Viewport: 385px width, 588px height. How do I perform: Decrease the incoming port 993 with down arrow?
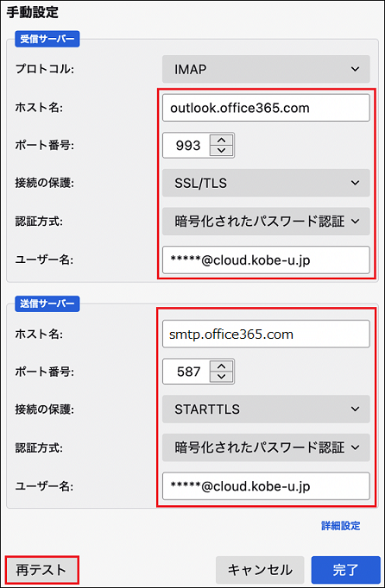[x=222, y=151]
